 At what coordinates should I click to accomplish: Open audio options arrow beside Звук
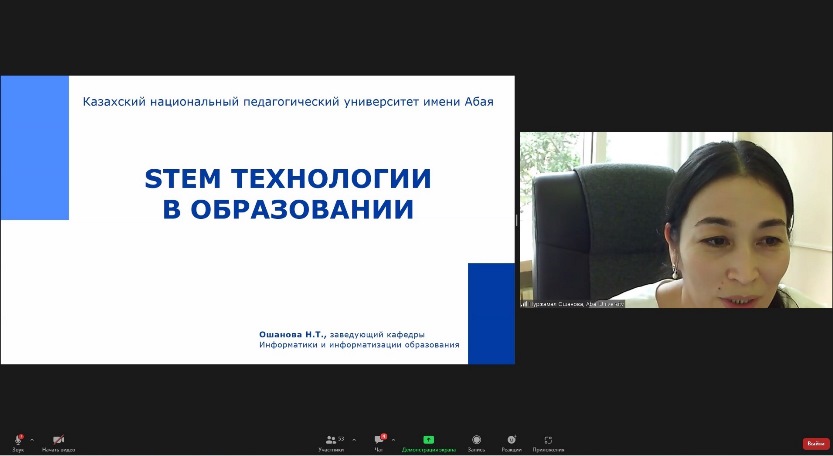click(32, 440)
